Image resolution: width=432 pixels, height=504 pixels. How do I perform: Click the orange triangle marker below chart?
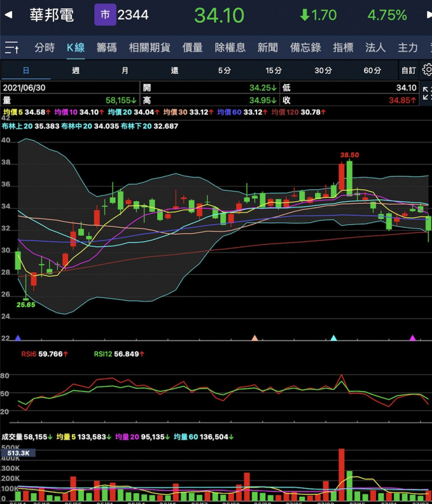click(x=255, y=338)
